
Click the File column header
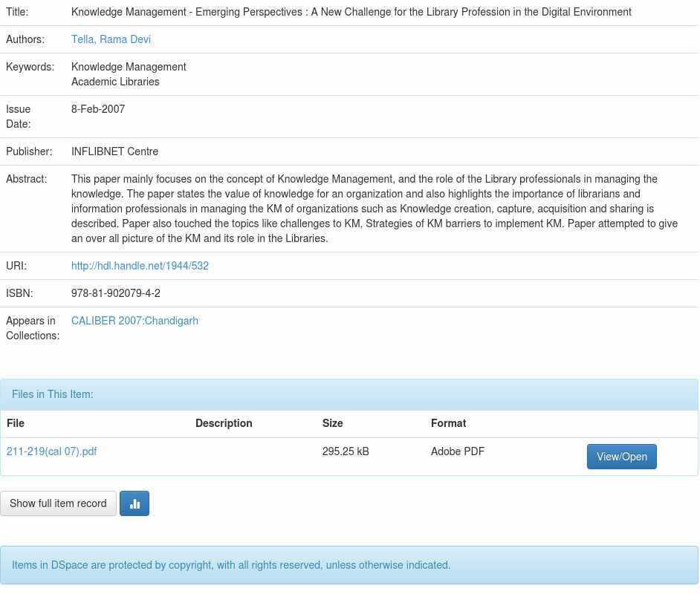[x=16, y=423]
